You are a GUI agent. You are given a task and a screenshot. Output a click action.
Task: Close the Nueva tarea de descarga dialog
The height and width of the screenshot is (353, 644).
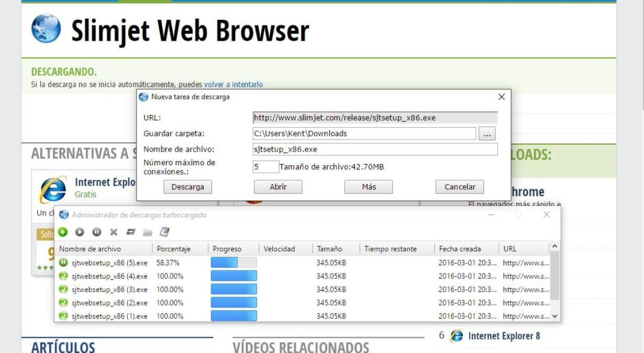coord(501,97)
